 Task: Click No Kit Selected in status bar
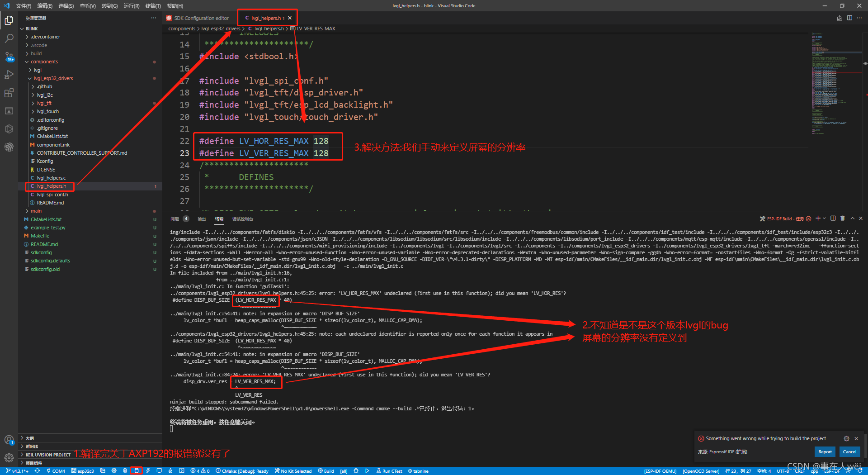point(293,471)
